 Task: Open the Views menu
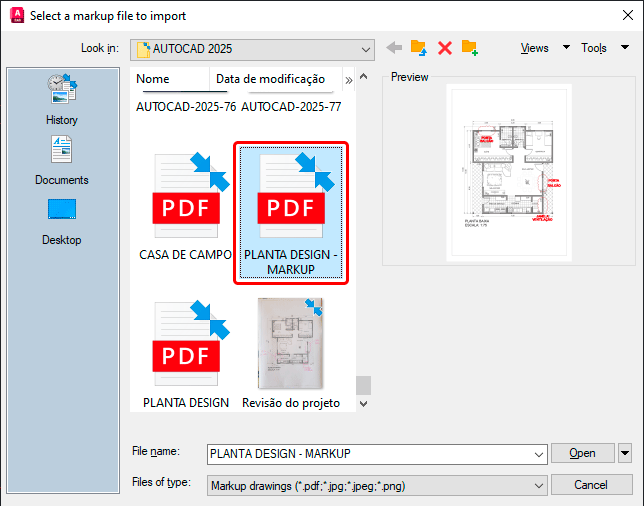point(534,48)
